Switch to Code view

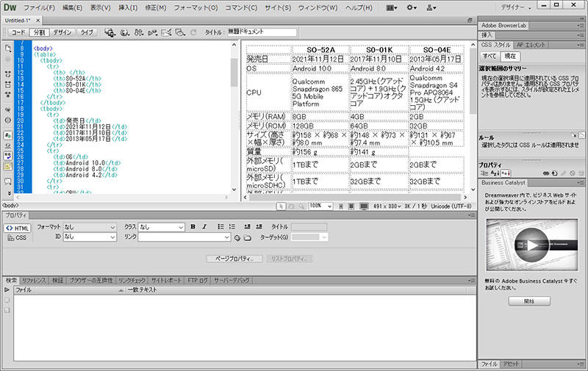point(17,32)
